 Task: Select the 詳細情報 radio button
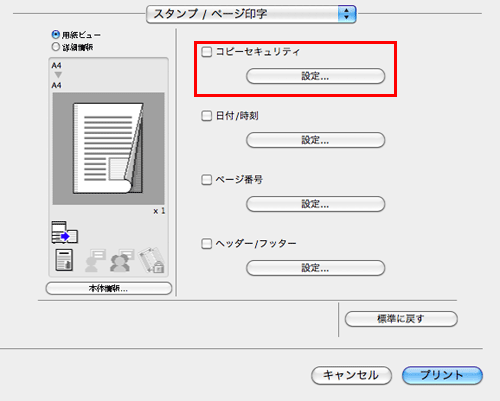pyautogui.click(x=56, y=47)
